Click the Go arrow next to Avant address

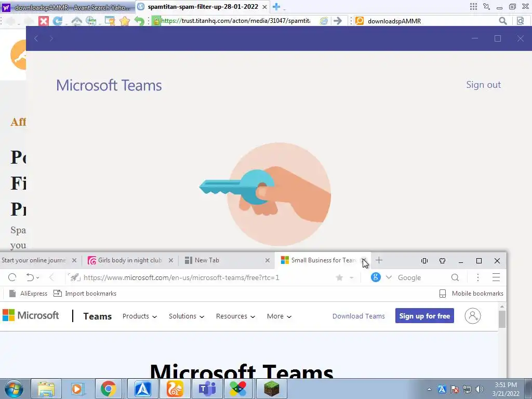338,21
